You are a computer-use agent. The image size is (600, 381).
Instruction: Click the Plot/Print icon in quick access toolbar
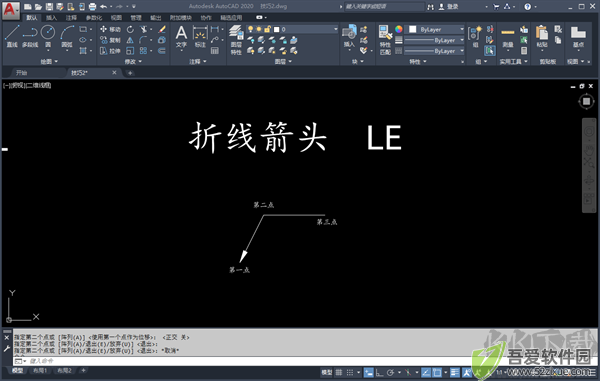[x=92, y=7]
